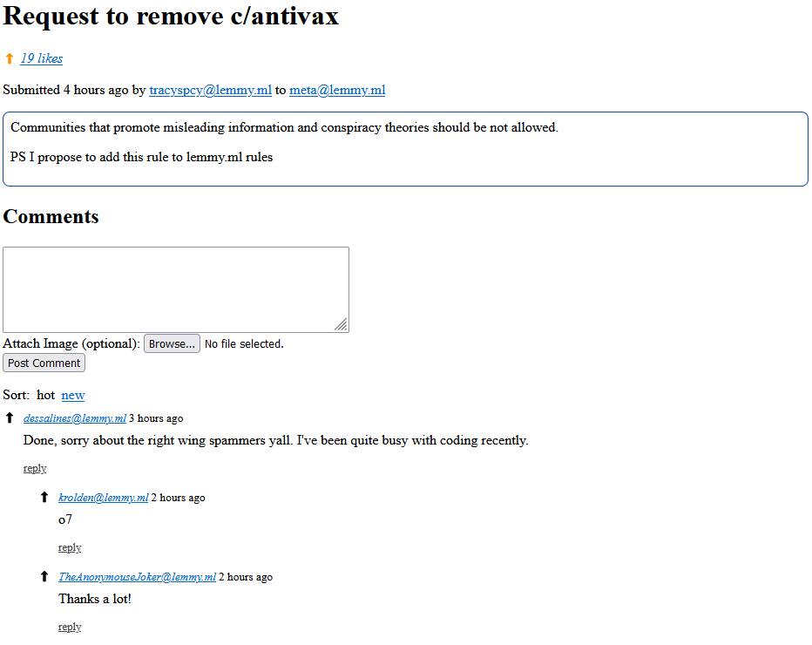Upvote TheAnonymouseJoker's "Thanks a lot!" comment
This screenshot has width=812, height=645.
44,577
